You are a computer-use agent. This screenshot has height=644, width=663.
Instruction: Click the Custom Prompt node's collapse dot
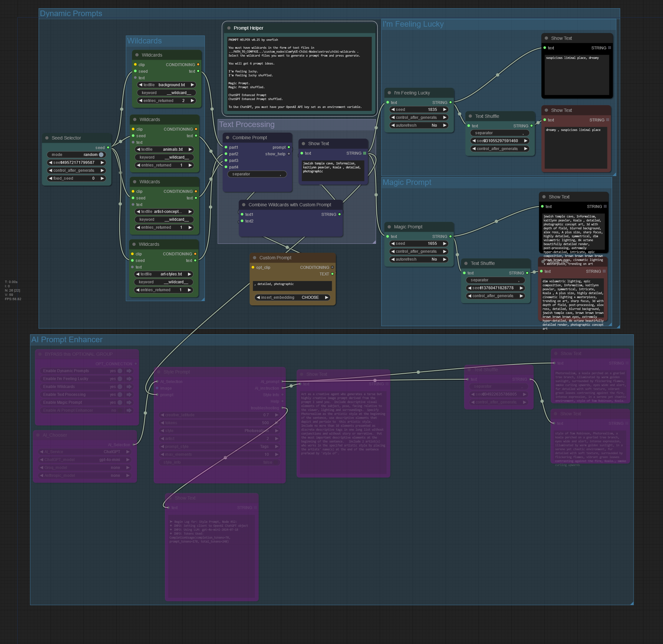click(254, 258)
